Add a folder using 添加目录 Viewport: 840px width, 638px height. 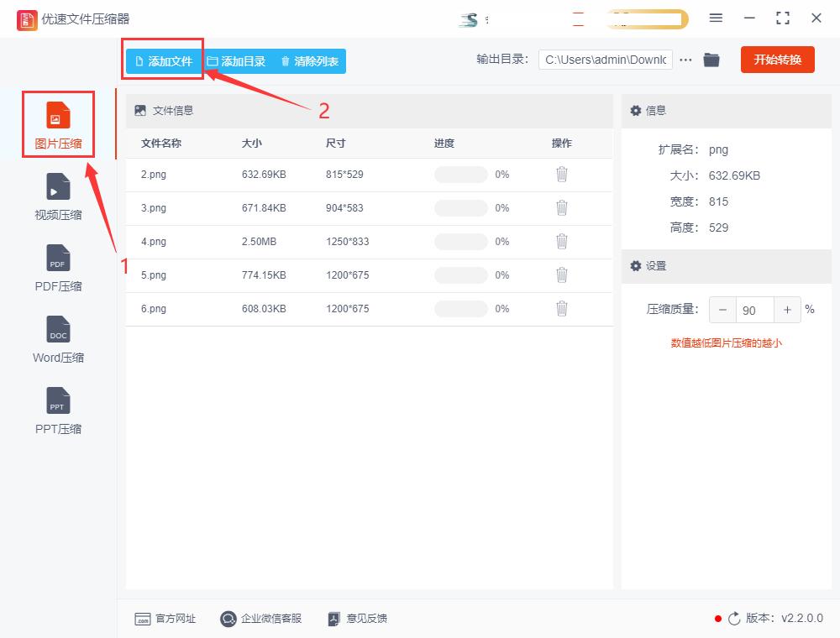(x=237, y=60)
